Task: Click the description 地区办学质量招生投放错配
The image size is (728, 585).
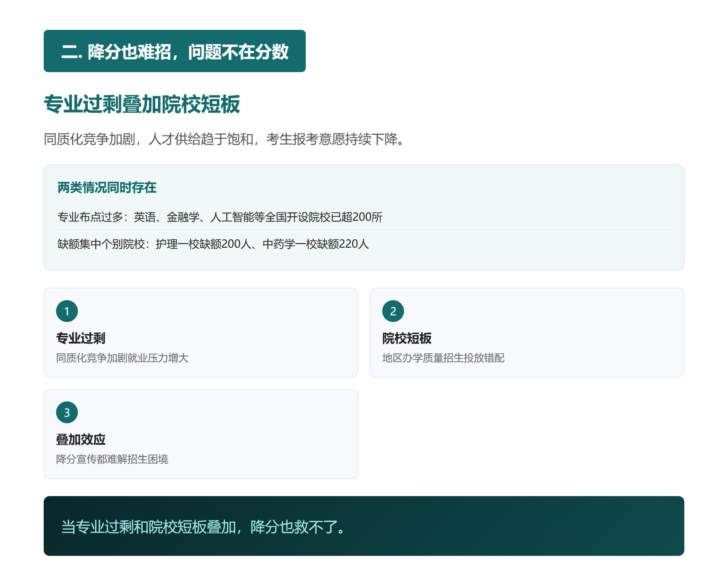Action: pos(443,358)
